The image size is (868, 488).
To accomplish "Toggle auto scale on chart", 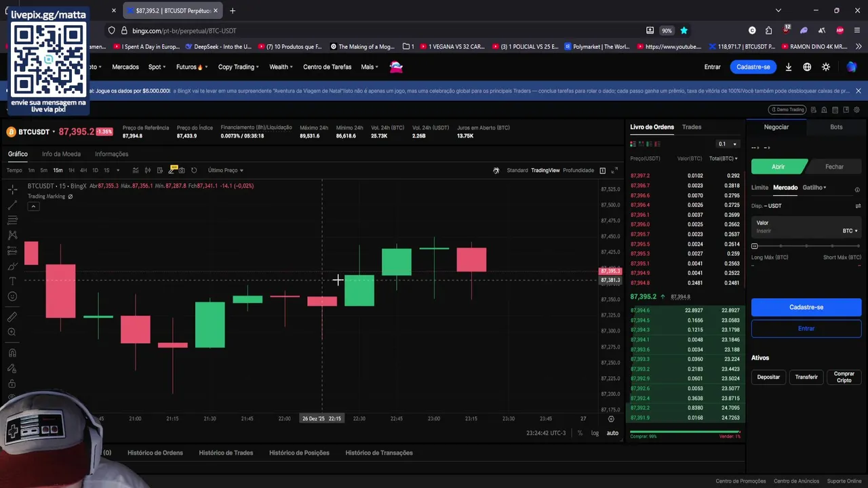I will click(612, 433).
